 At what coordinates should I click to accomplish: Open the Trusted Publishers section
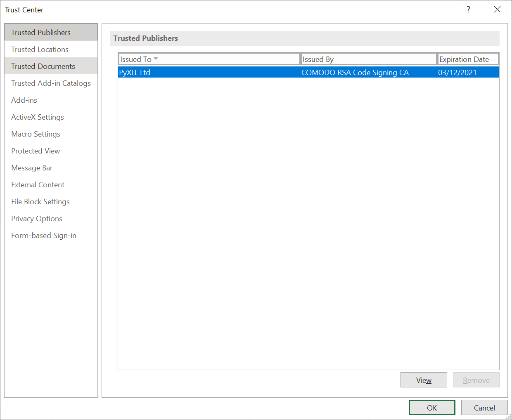click(51, 32)
